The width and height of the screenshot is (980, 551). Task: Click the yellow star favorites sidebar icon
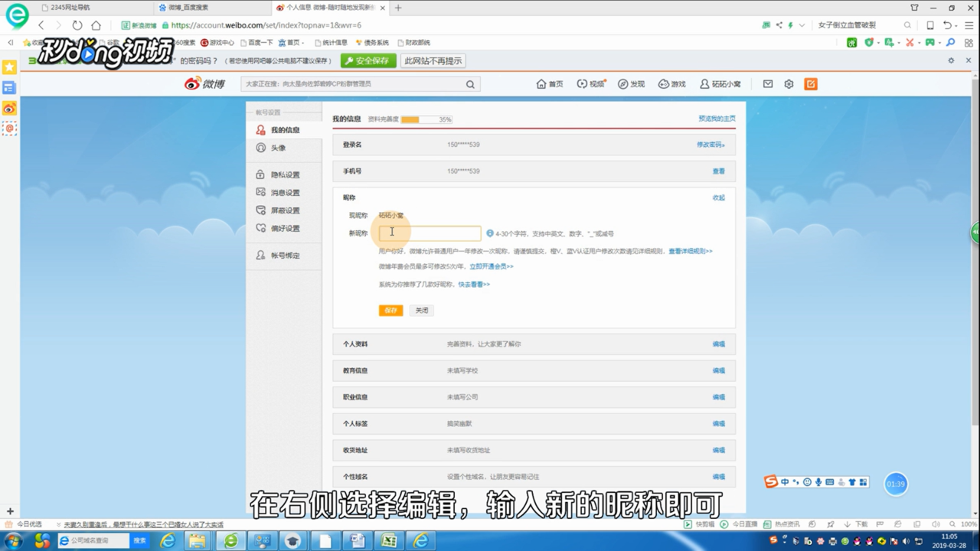(9, 67)
